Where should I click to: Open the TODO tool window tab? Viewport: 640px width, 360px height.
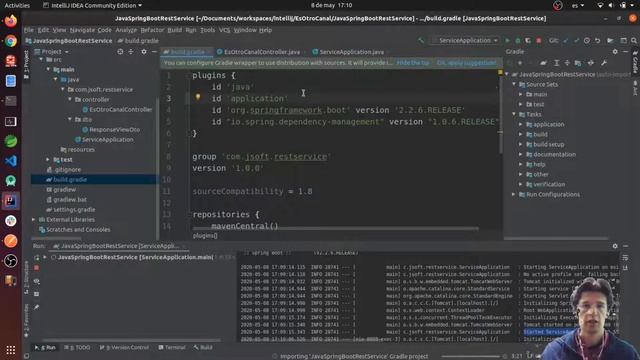pyautogui.click(x=77, y=347)
